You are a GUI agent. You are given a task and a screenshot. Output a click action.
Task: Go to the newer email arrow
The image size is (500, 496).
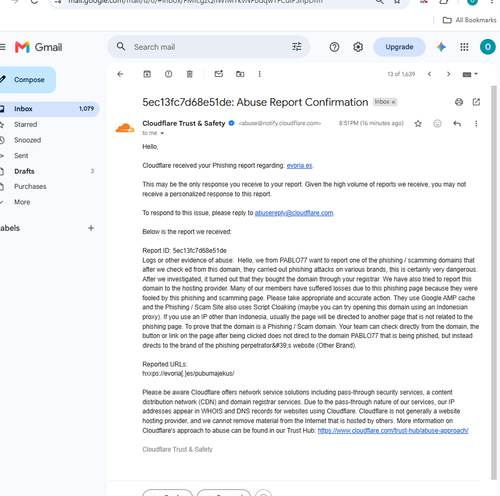click(x=429, y=74)
